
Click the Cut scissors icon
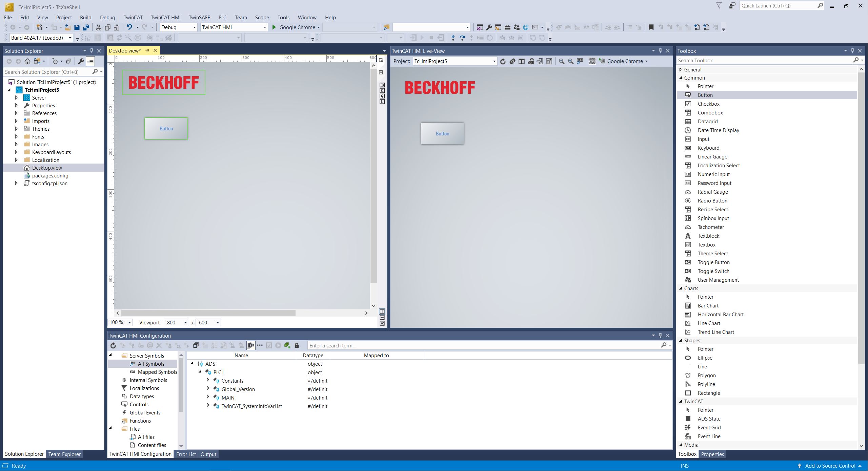99,27
